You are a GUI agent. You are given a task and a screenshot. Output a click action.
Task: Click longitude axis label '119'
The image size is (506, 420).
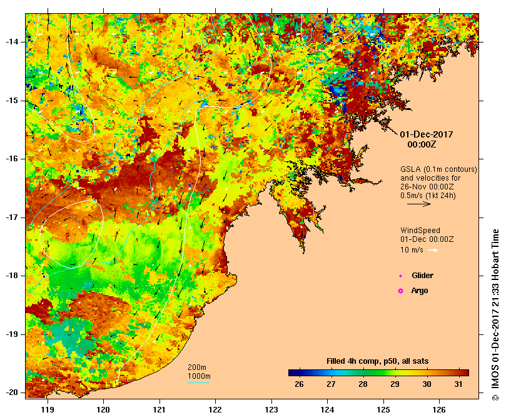tap(48, 409)
